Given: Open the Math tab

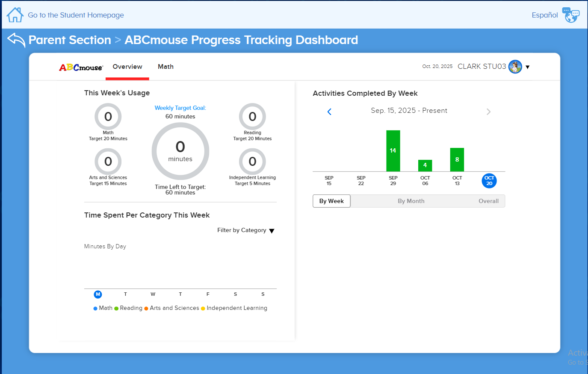Looking at the screenshot, I should [165, 67].
